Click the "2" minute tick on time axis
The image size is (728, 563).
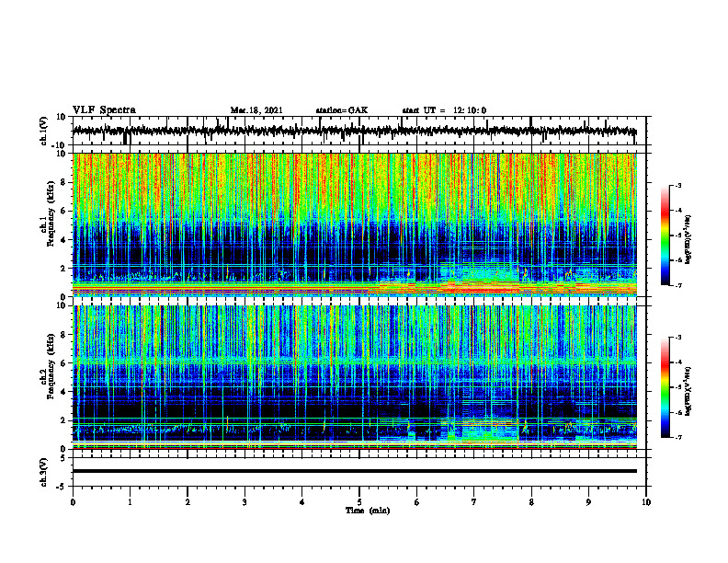click(188, 502)
